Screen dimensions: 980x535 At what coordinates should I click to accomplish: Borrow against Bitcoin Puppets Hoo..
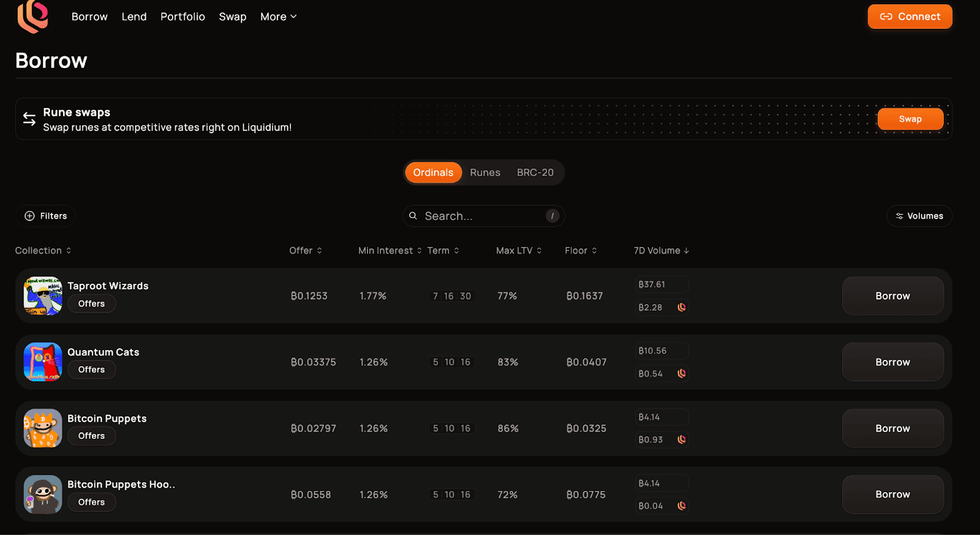pyautogui.click(x=893, y=495)
